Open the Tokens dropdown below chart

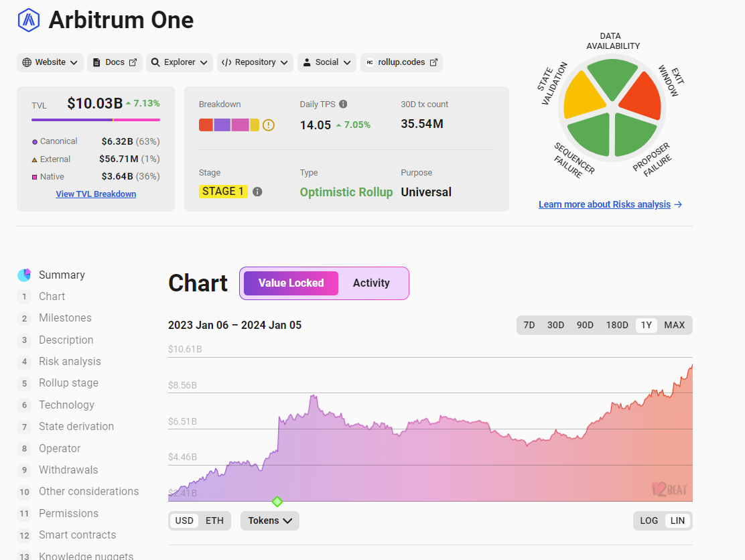click(x=270, y=520)
